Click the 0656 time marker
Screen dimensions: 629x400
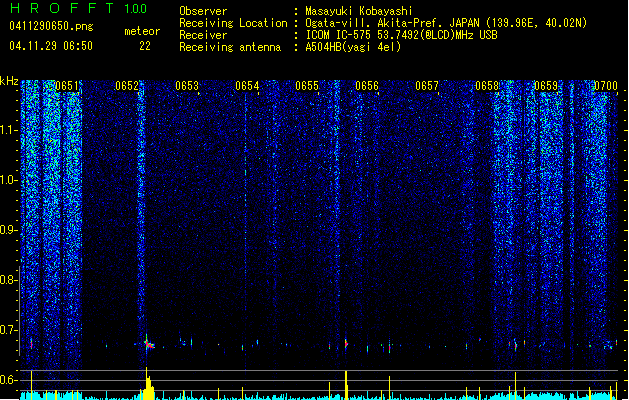pyautogui.click(x=367, y=86)
